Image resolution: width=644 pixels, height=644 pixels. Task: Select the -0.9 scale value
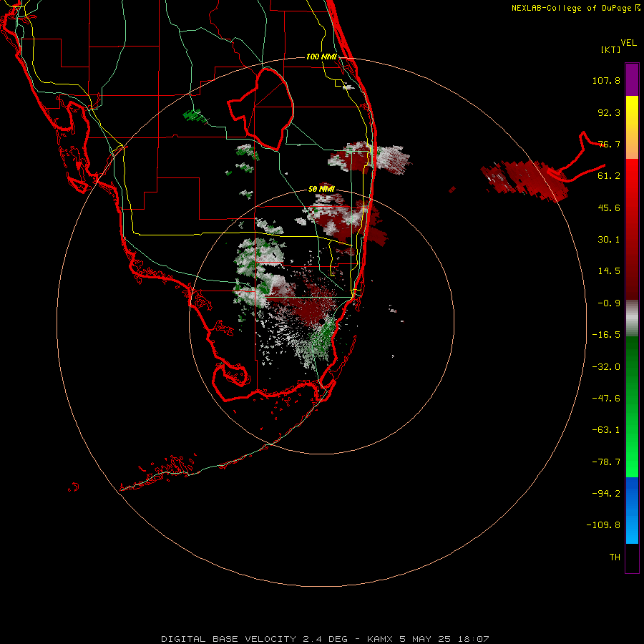(609, 303)
